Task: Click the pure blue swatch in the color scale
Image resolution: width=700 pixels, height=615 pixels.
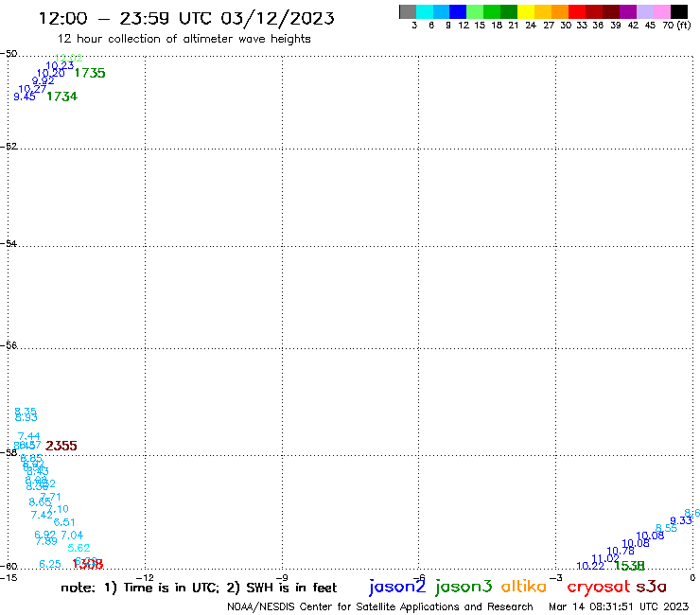Action: (458, 11)
